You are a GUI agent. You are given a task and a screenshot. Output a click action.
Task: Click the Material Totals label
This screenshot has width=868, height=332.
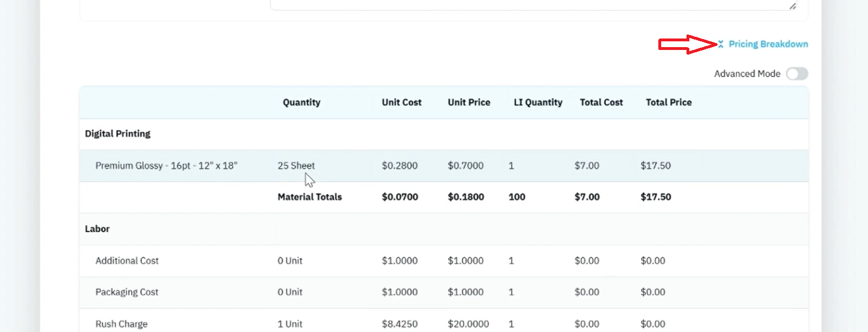(x=310, y=197)
